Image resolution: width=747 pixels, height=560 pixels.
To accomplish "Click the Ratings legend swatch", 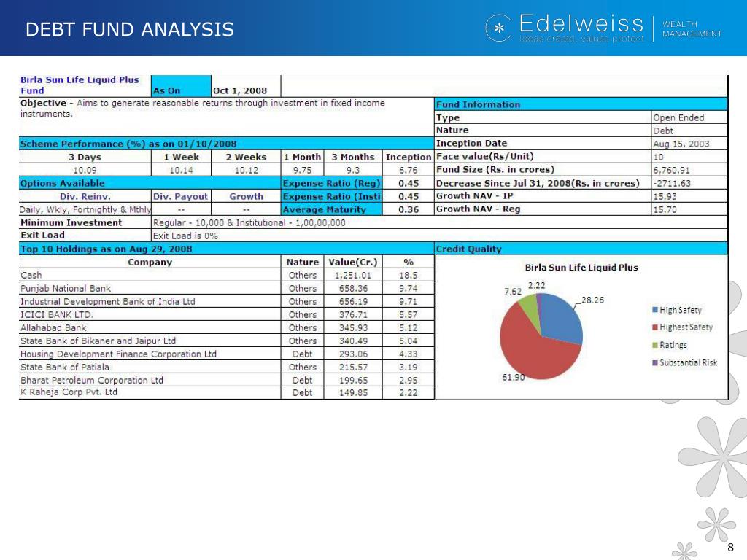I will (655, 345).
